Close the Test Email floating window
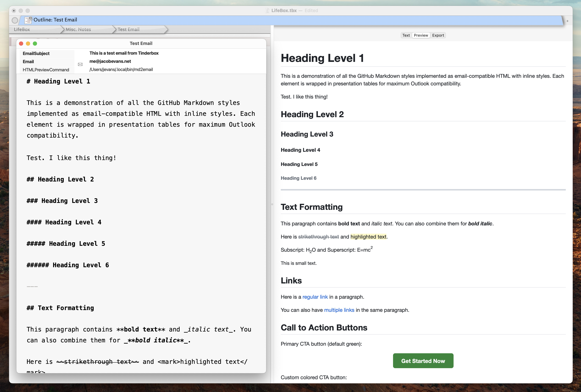Screen dimensions: 581x392 tap(21, 44)
